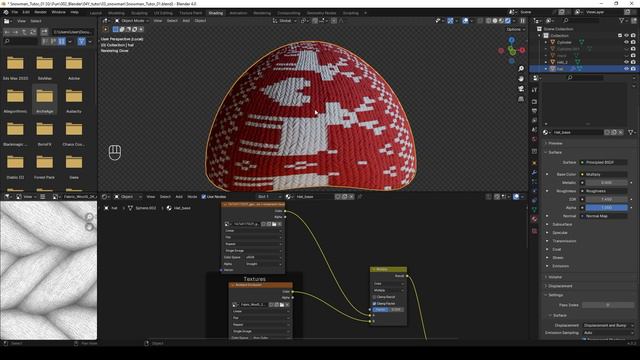The height and width of the screenshot is (360, 640).
Task: Toggle the Use Nodes checkbox in shader editor
Action: click(204, 197)
